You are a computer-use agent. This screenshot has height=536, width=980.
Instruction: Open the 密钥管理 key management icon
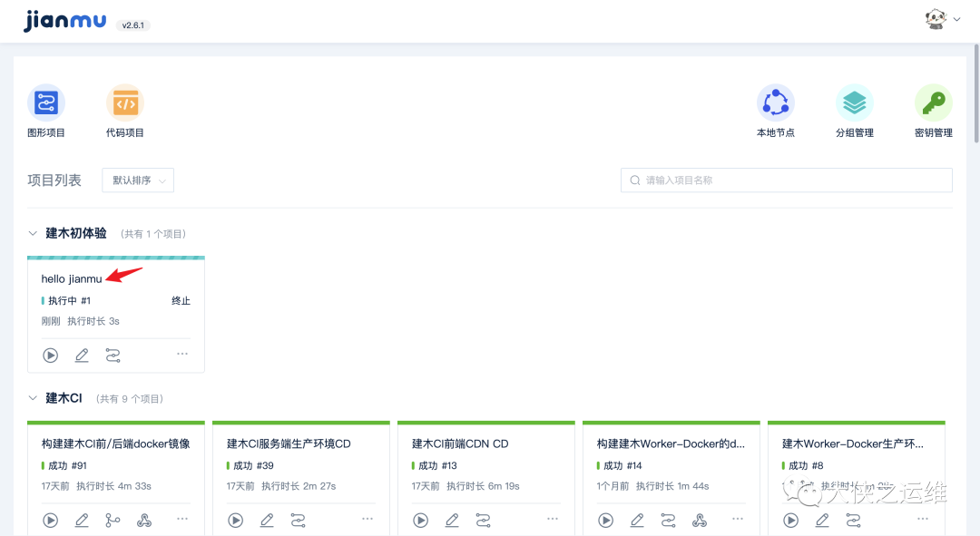933,103
